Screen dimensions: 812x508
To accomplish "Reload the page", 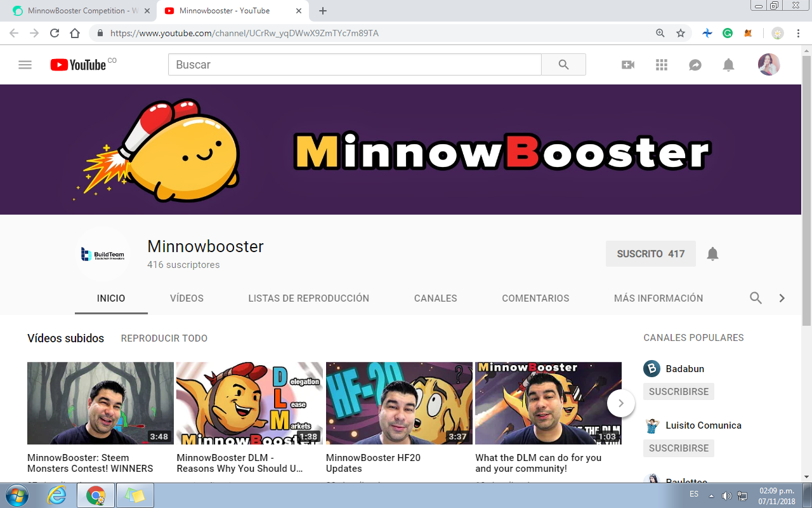I will (x=55, y=33).
